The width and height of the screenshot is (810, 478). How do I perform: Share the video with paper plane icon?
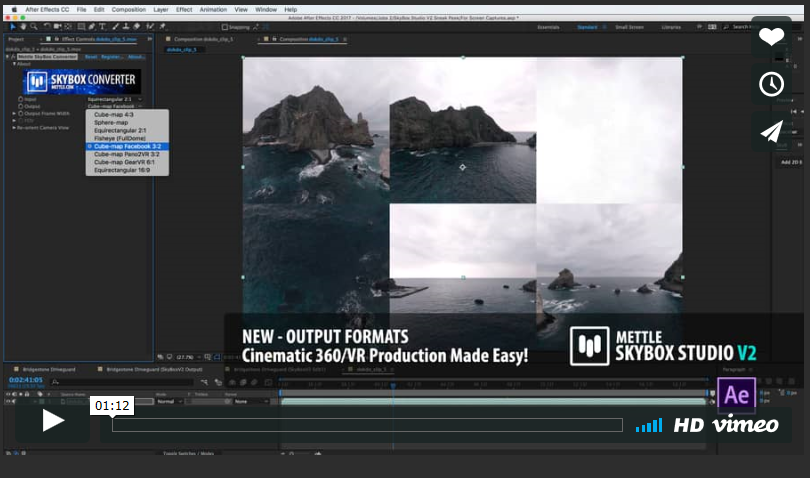[x=771, y=131]
